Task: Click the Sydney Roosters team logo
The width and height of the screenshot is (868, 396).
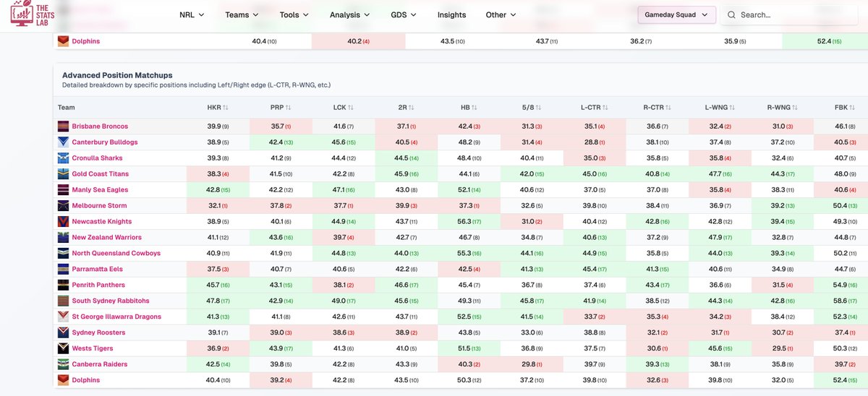Action: (64, 332)
